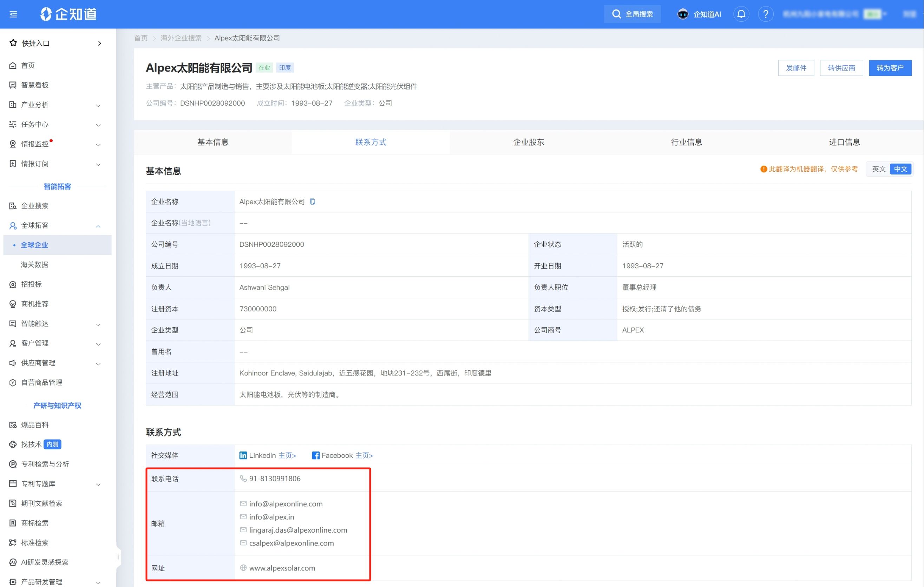Switch to 联系方式 tab
This screenshot has width=924, height=587.
tap(371, 142)
